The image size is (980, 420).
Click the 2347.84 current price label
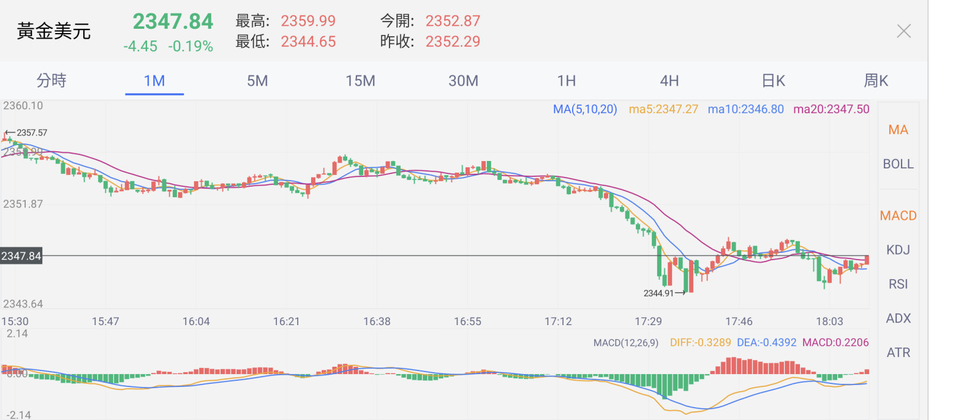(21, 256)
